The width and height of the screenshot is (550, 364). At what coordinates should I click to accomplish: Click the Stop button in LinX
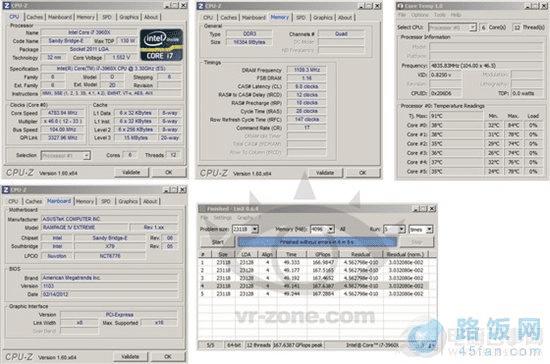pos(416,242)
